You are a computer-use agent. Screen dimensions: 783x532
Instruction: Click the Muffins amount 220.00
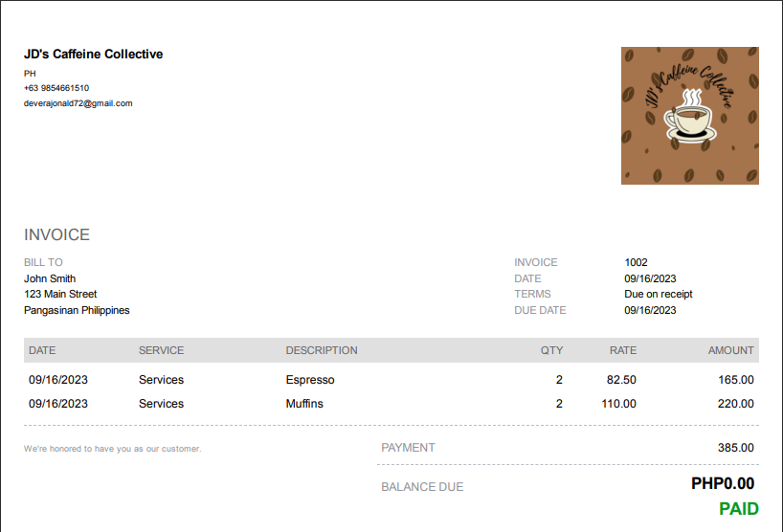tap(735, 404)
